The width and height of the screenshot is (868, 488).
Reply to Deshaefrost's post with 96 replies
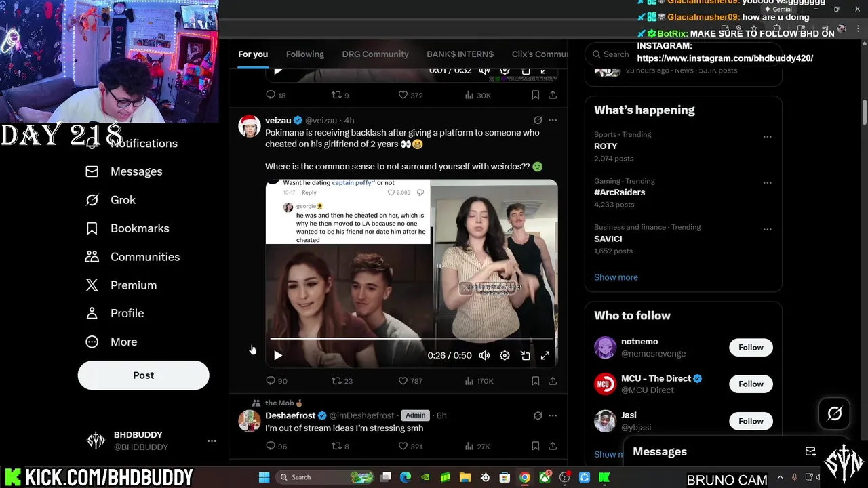click(x=276, y=446)
